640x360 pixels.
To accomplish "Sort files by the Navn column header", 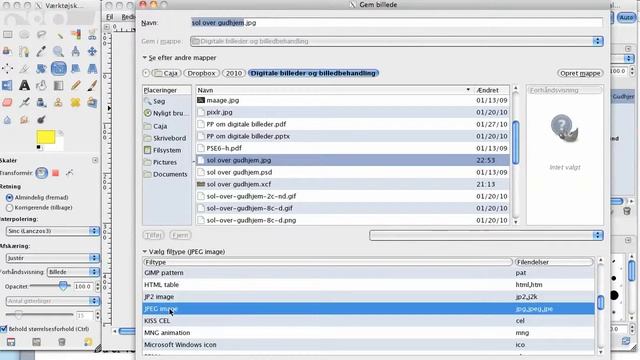I will [x=334, y=90].
